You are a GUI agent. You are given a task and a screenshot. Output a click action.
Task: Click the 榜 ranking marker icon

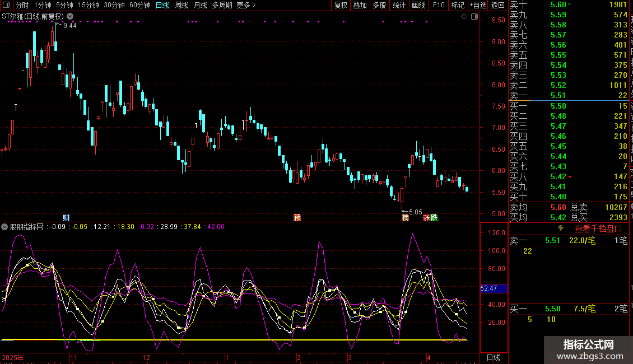tap(405, 217)
